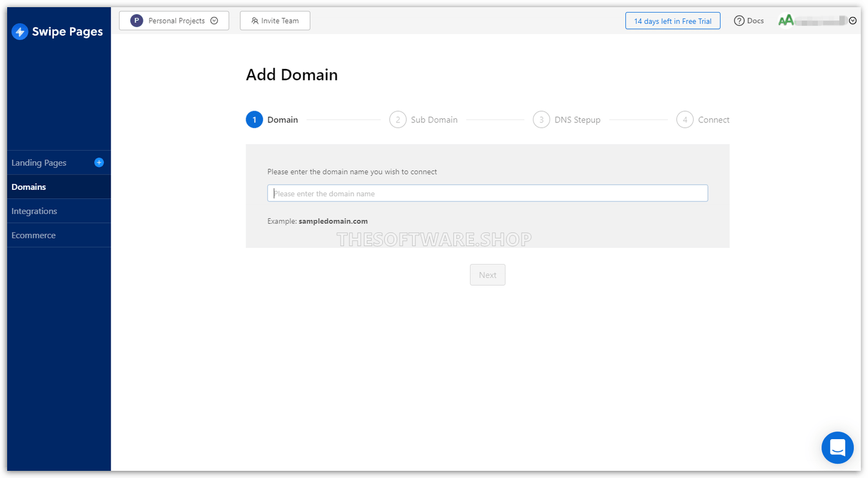Click the Swipe Pages brand name
Screen dimensions: 868x478
68,32
